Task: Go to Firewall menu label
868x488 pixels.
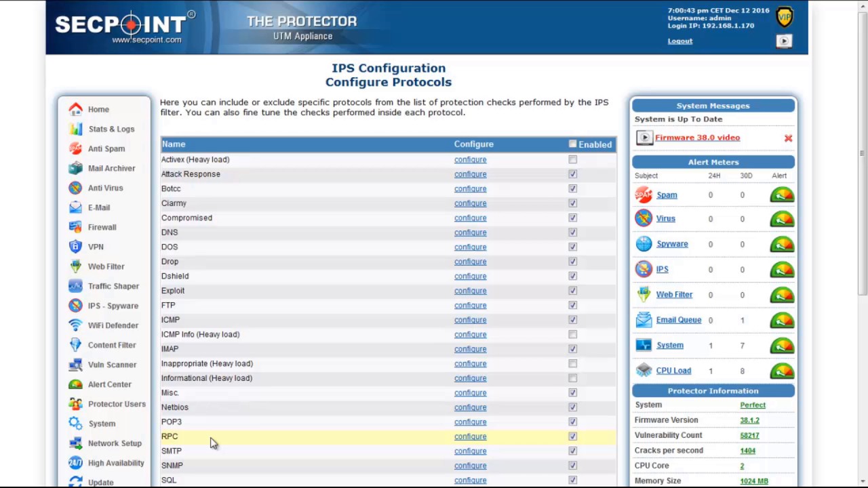Action: pyautogui.click(x=102, y=227)
